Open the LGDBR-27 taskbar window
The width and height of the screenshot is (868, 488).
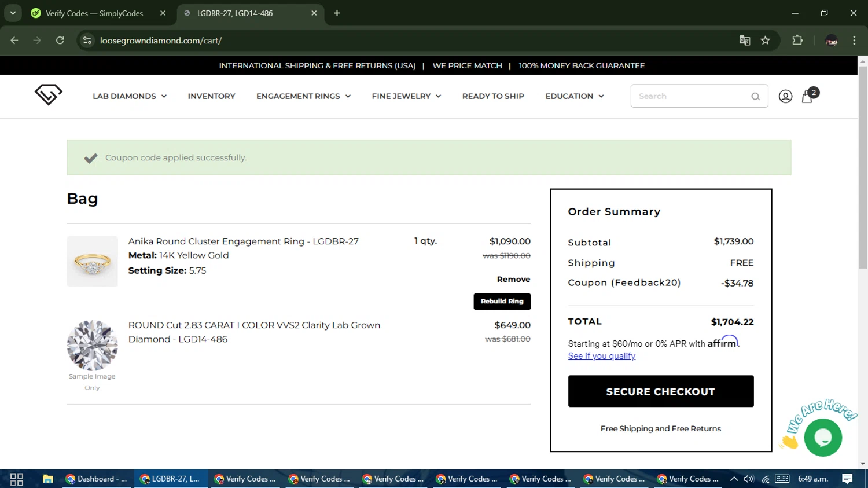[x=171, y=479]
